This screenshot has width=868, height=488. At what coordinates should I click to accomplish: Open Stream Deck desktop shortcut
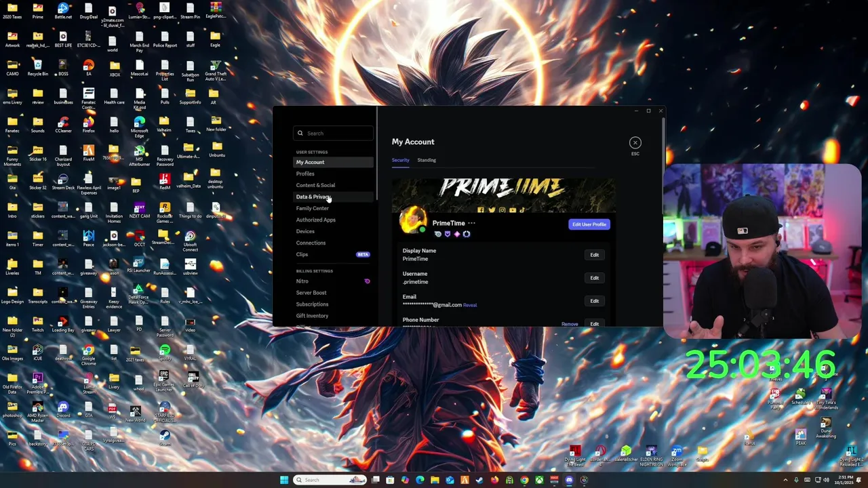[63, 182]
